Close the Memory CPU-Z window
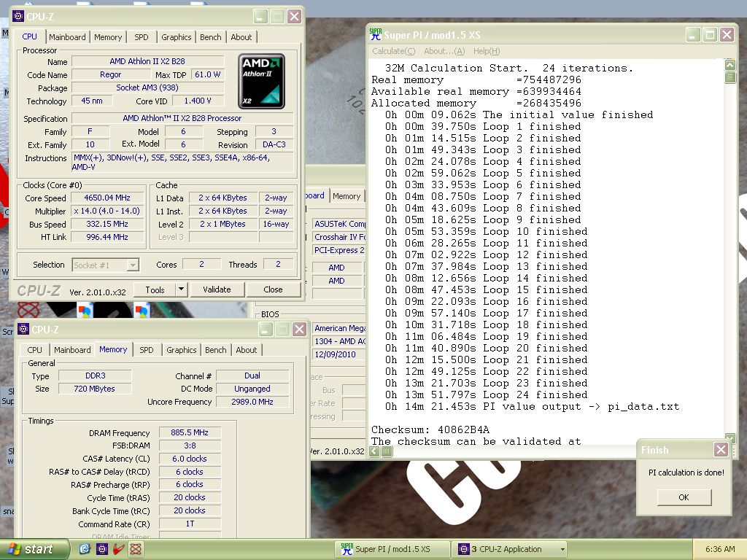 click(299, 329)
